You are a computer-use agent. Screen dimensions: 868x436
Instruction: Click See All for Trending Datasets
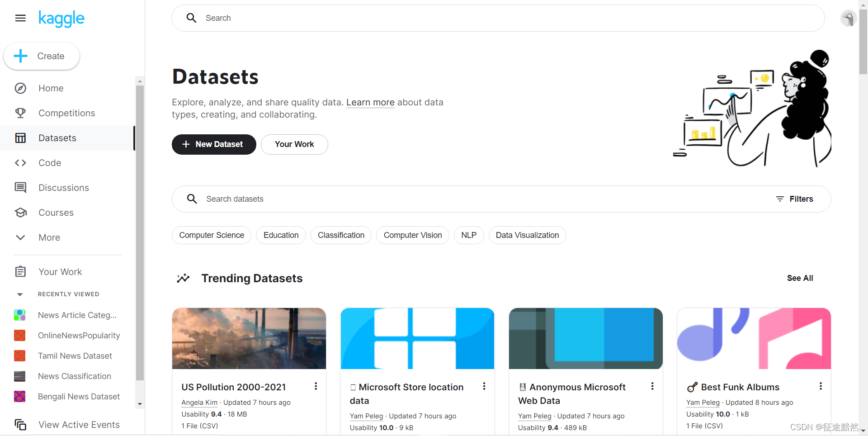800,278
